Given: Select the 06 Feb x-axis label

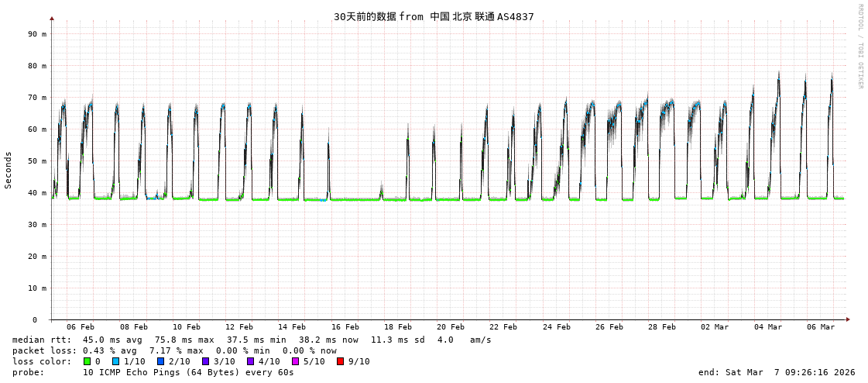Looking at the screenshot, I should tap(81, 327).
